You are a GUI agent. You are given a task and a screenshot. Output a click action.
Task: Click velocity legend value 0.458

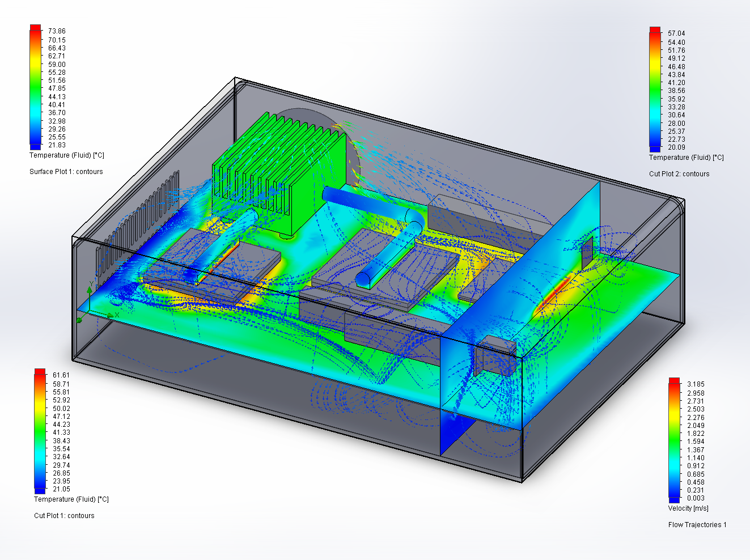[696, 482]
